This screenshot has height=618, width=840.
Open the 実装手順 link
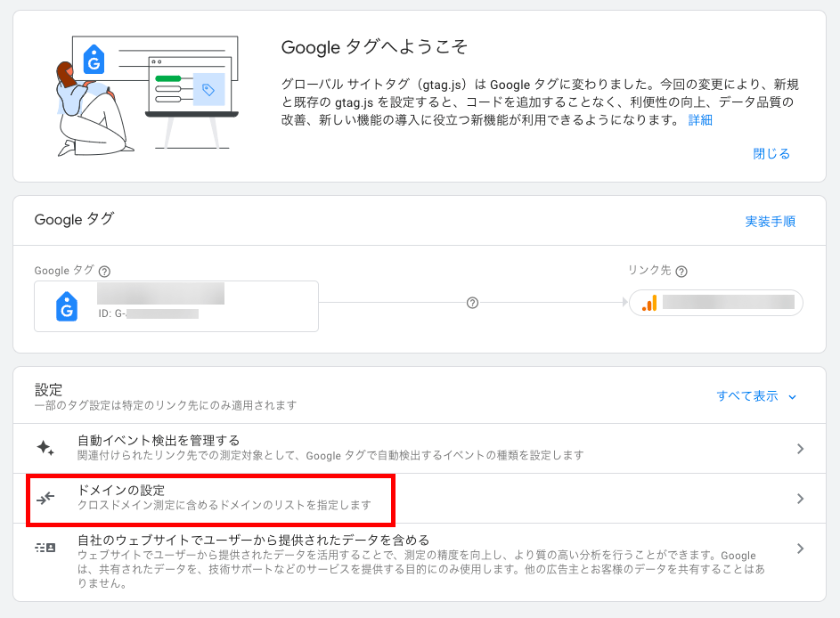pos(771,221)
